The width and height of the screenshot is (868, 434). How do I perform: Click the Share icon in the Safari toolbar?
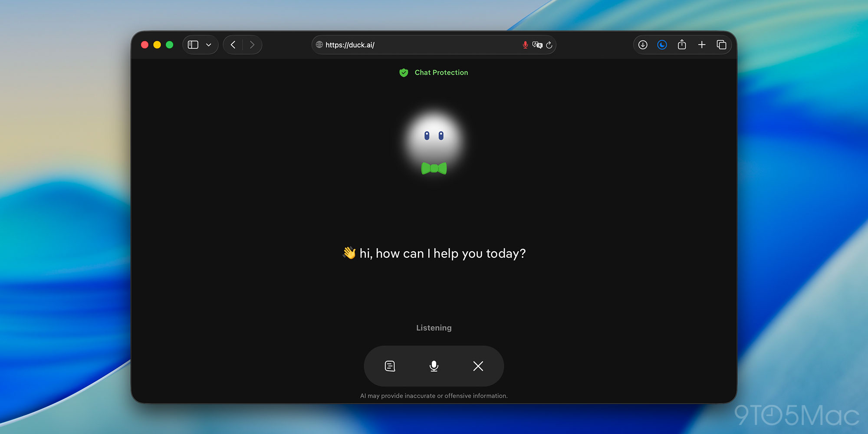pyautogui.click(x=682, y=45)
